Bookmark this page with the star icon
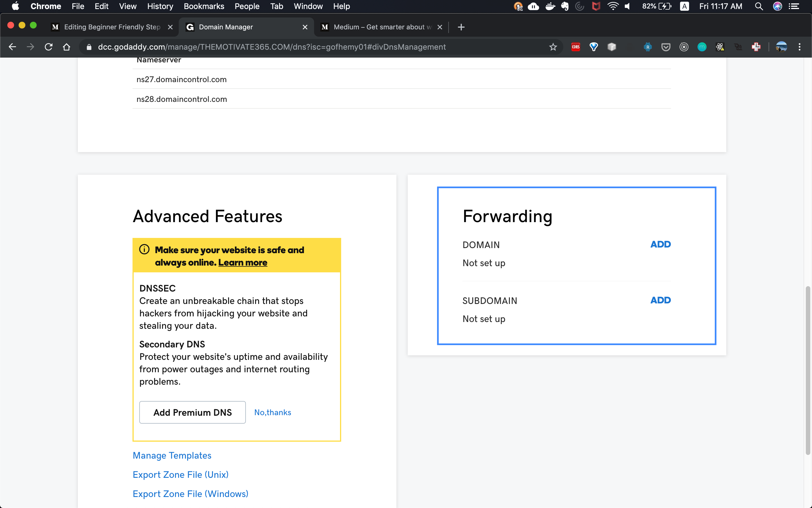812x508 pixels. (553, 47)
